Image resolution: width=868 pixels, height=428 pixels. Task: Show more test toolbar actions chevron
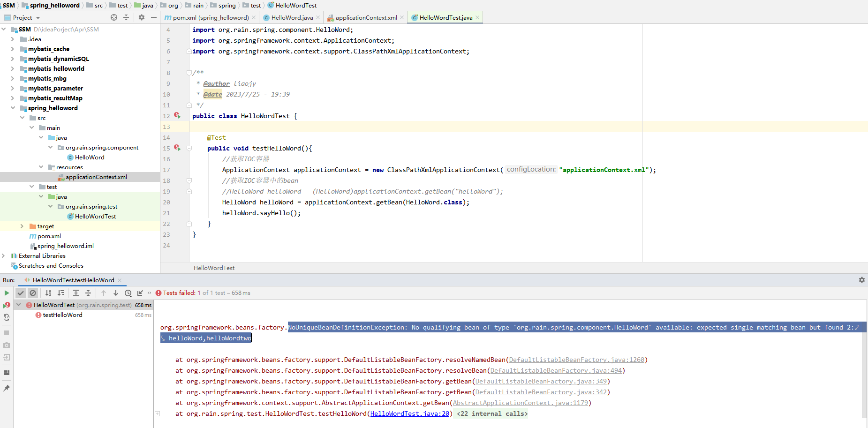point(150,293)
